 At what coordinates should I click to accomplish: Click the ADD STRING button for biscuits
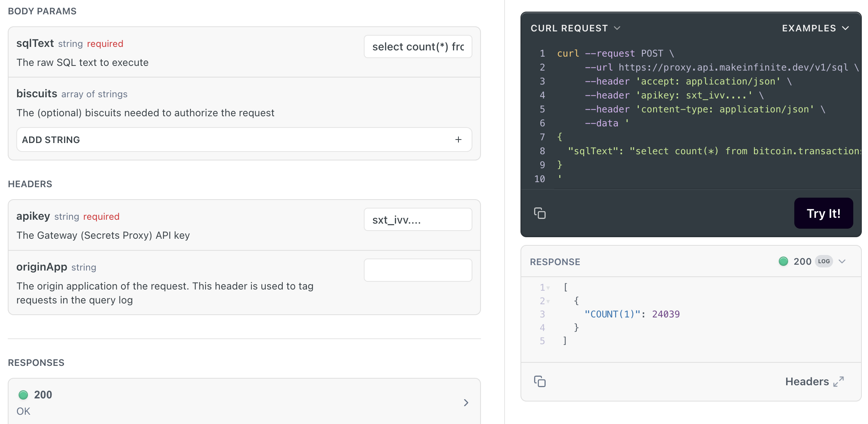pyautogui.click(x=244, y=140)
